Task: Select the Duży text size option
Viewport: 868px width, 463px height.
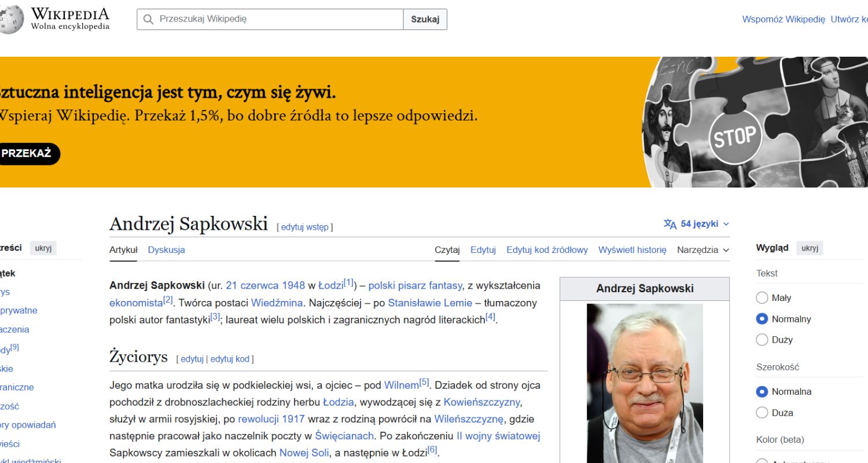Action: 762,340
